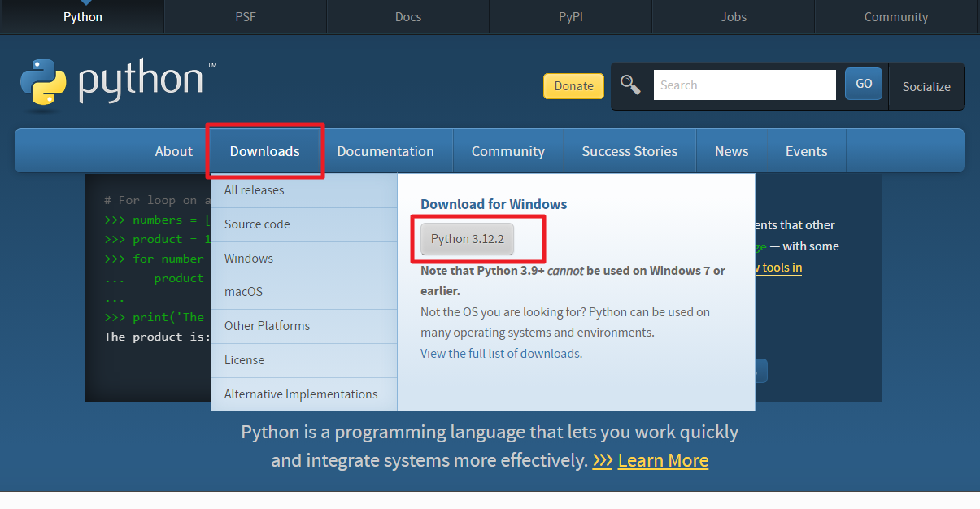This screenshot has width=980, height=509.
Task: Click the Learn More link
Action: click(663, 460)
